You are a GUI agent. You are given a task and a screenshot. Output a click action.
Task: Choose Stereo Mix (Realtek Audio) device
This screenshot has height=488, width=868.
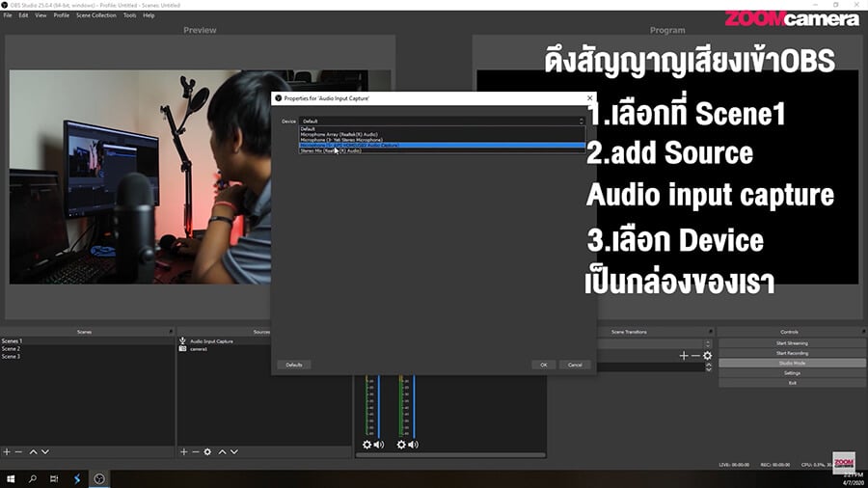pyautogui.click(x=442, y=150)
